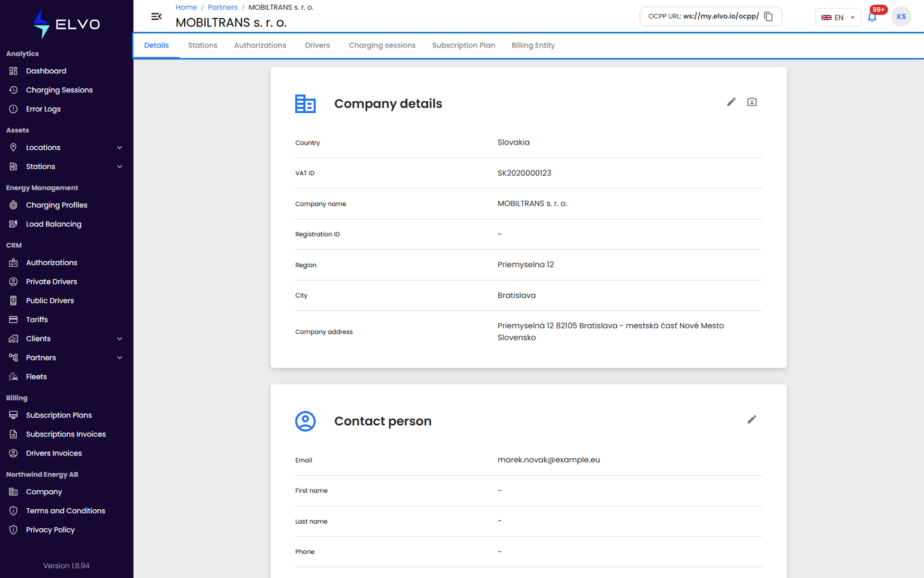Viewport: 924px width, 578px height.
Task: Click the Authorizations badge icon in sidebar
Action: pyautogui.click(x=13, y=262)
